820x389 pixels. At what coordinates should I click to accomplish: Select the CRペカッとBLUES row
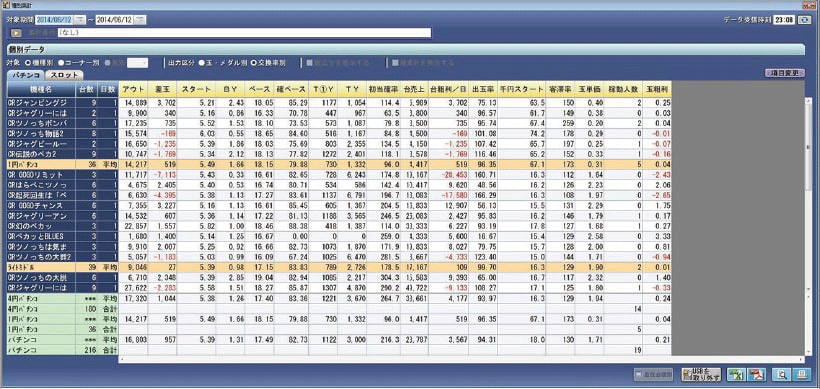[x=339, y=236]
